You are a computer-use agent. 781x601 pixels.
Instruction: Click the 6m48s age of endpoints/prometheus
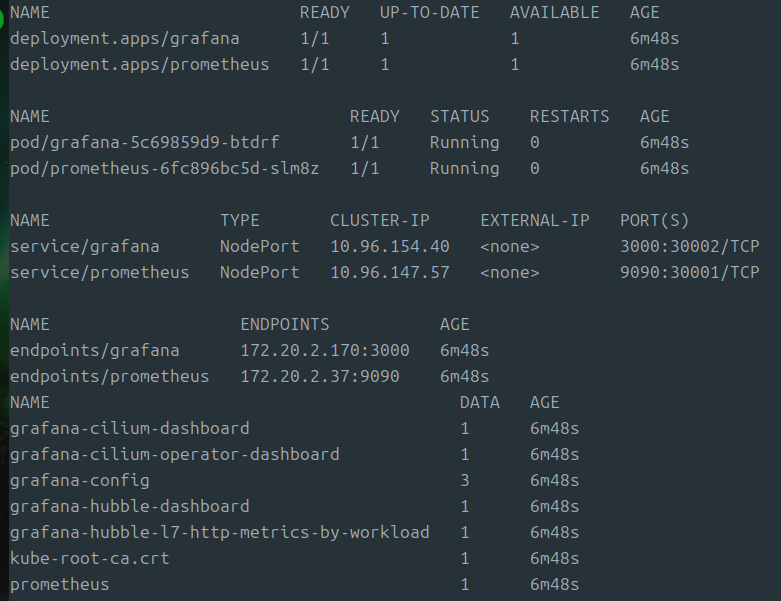pyautogui.click(x=464, y=377)
